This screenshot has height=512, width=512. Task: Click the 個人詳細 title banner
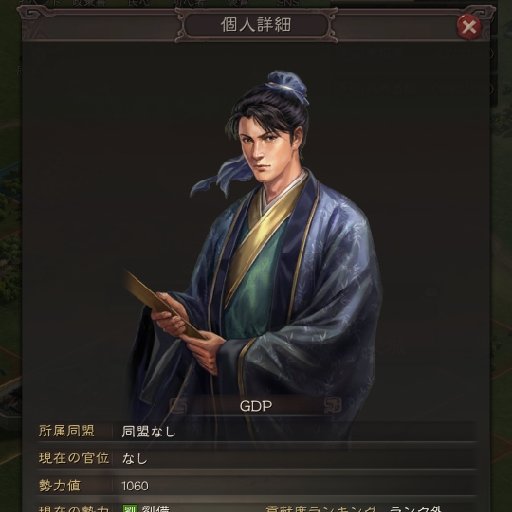tap(256, 25)
